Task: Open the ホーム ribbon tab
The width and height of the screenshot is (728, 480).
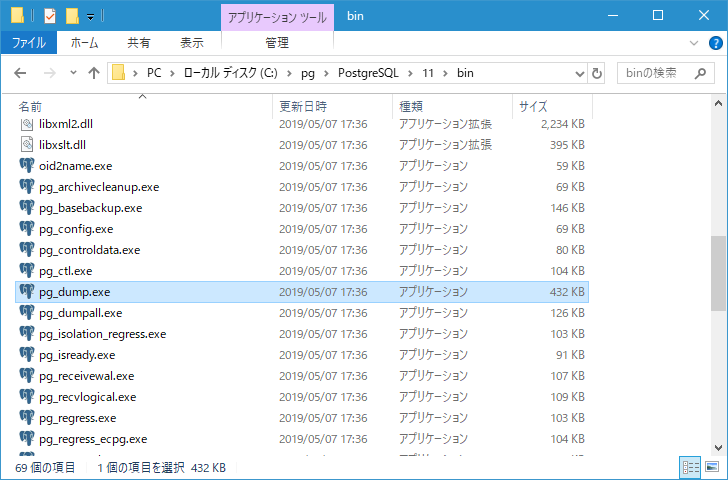Action: (84, 43)
